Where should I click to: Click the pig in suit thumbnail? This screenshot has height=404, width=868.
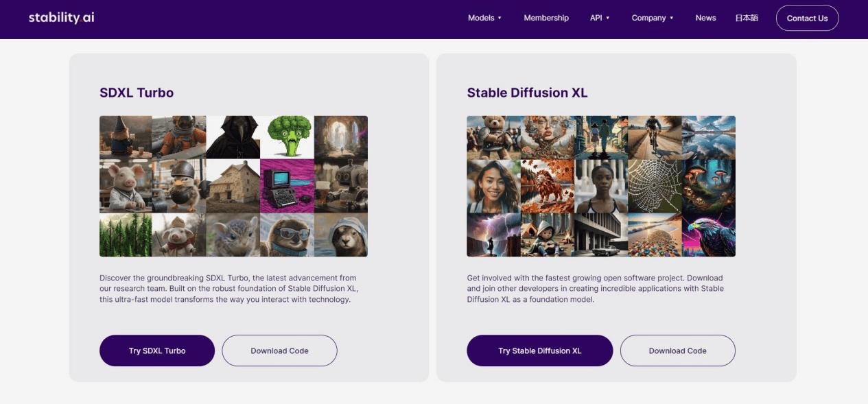pyautogui.click(x=126, y=186)
